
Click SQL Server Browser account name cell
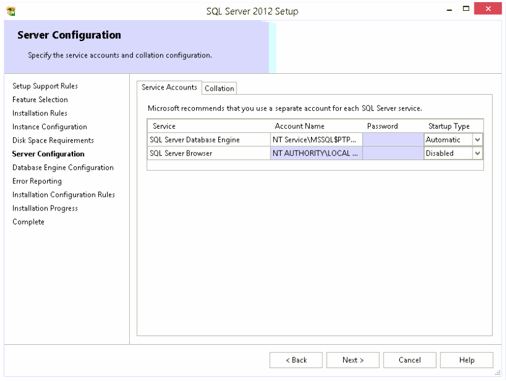click(316, 153)
